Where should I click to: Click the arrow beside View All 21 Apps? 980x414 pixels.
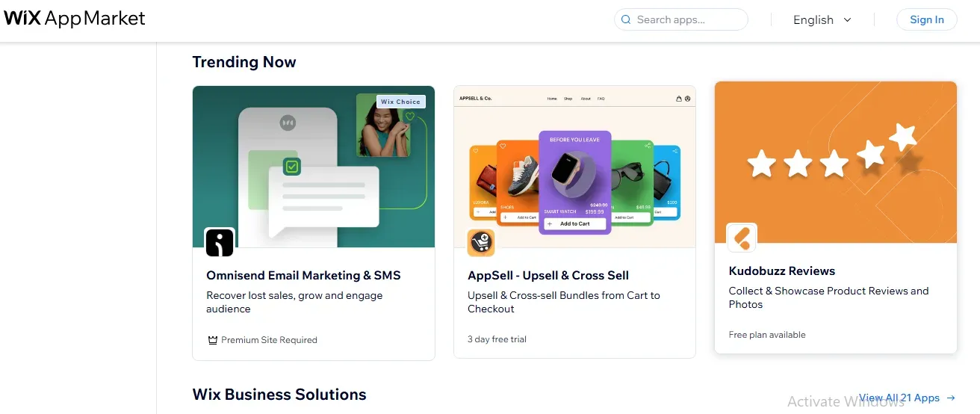[951, 398]
